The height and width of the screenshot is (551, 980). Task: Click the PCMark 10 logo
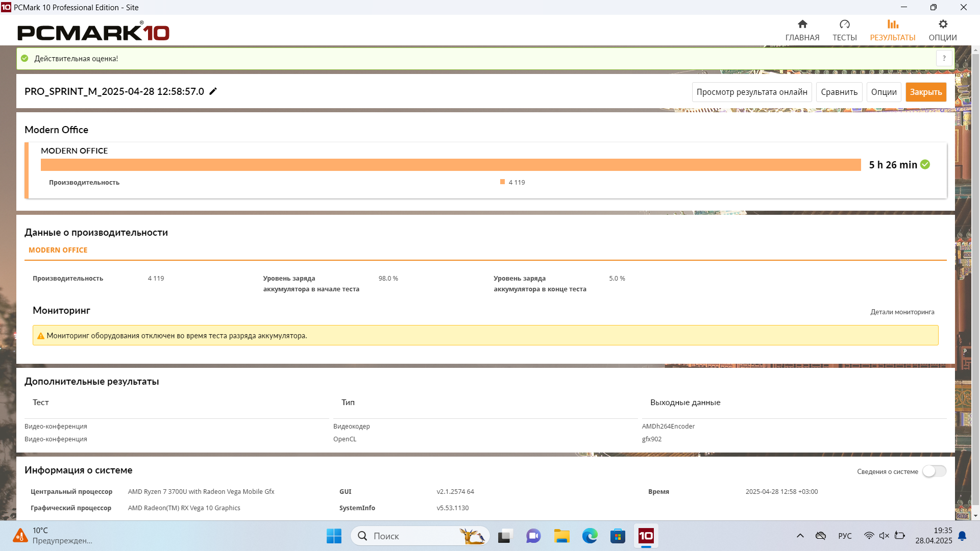93,32
